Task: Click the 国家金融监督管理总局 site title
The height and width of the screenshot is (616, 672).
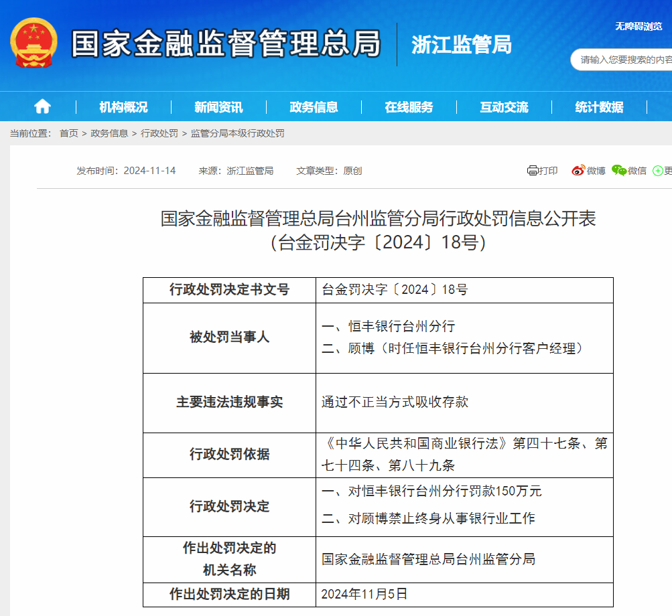Action: 226,44
